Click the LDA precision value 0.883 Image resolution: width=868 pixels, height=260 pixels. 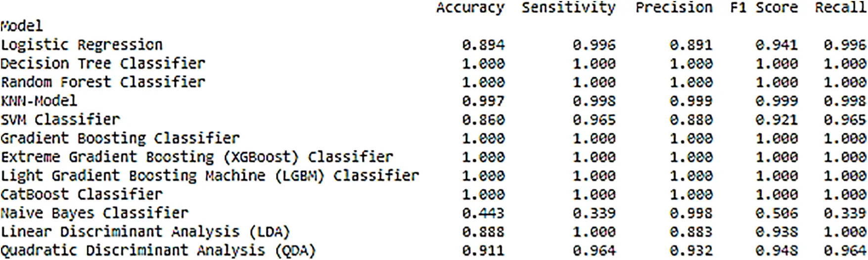pos(691,232)
